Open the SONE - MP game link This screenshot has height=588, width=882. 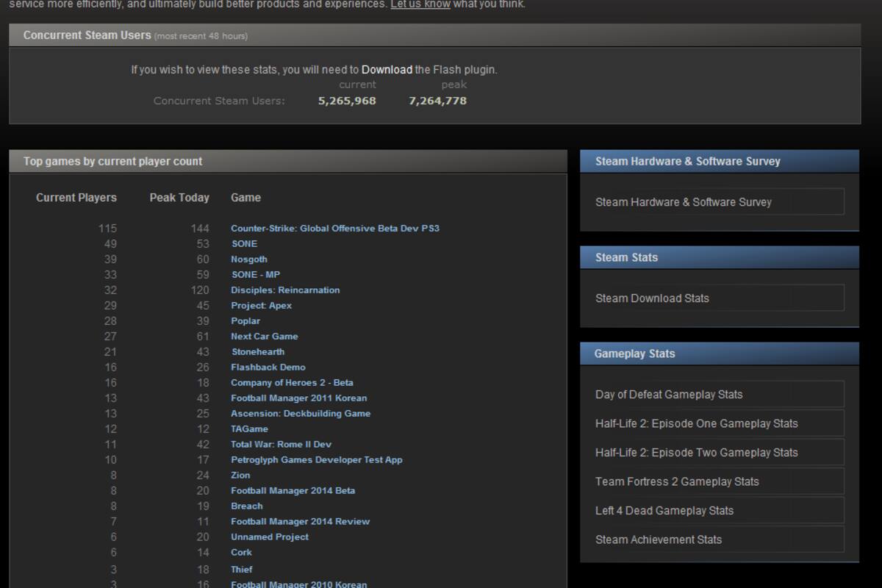pyautogui.click(x=256, y=275)
